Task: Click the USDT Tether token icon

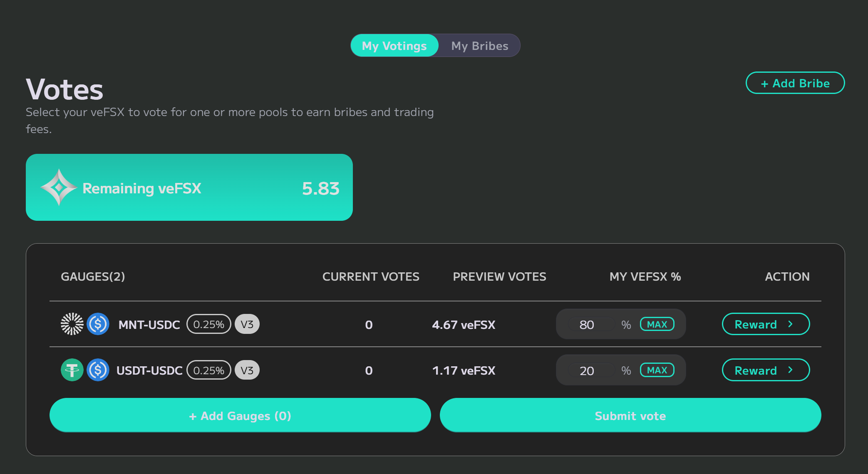Action: coord(72,370)
